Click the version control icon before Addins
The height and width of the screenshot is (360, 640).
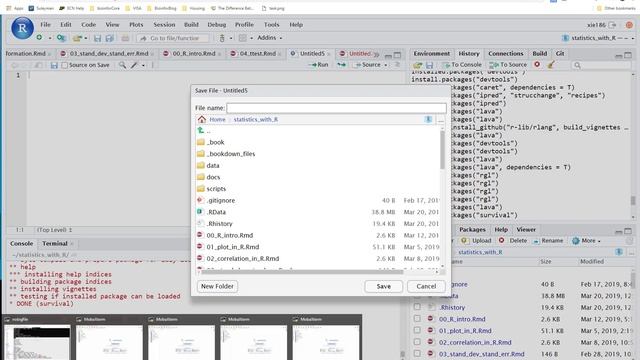222,38
